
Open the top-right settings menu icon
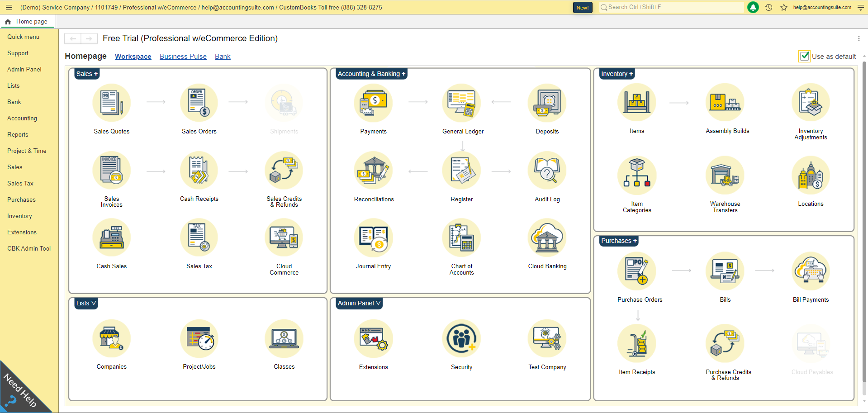861,7
